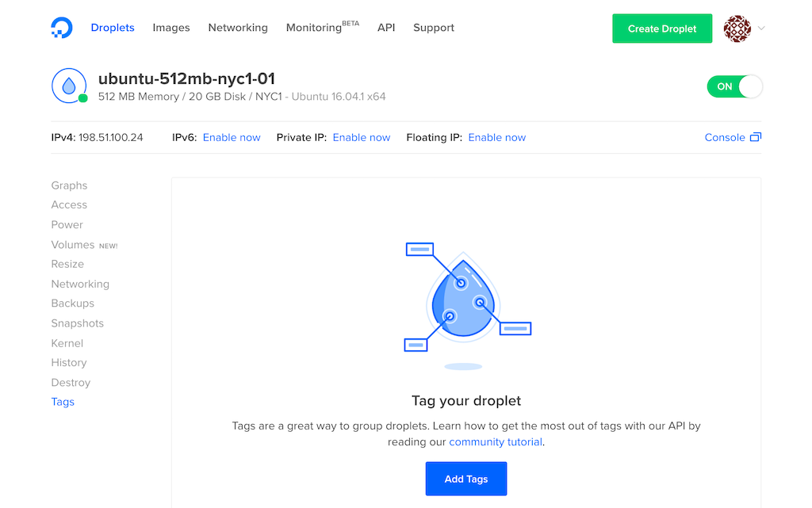812x508 pixels.
Task: Click the Add Tags button
Action: point(465,478)
